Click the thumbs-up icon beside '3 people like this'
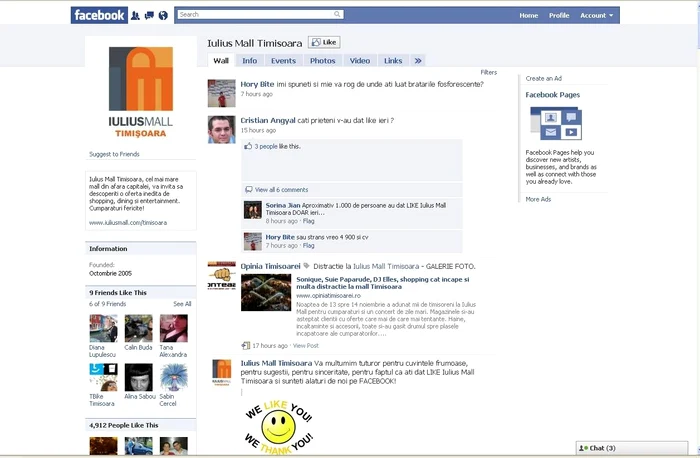Viewport: 700px width, 458px height. [x=248, y=146]
